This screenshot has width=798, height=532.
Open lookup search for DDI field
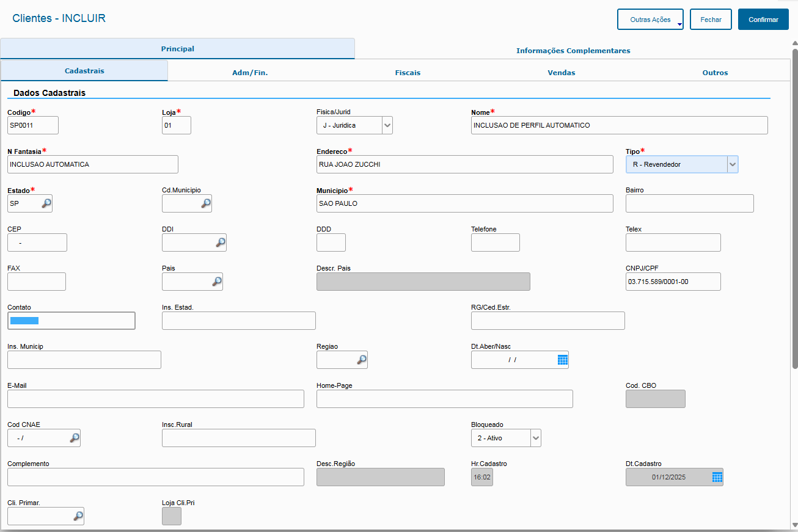tap(221, 242)
